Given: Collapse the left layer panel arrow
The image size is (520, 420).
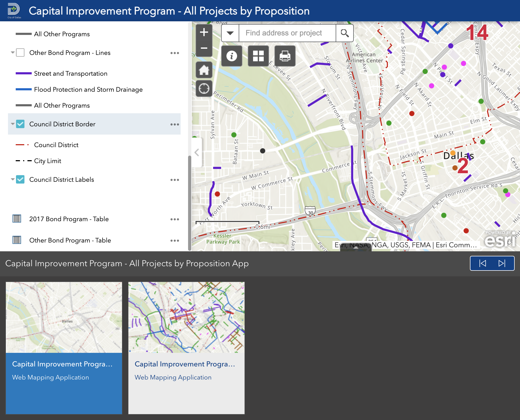Looking at the screenshot, I should (197, 152).
